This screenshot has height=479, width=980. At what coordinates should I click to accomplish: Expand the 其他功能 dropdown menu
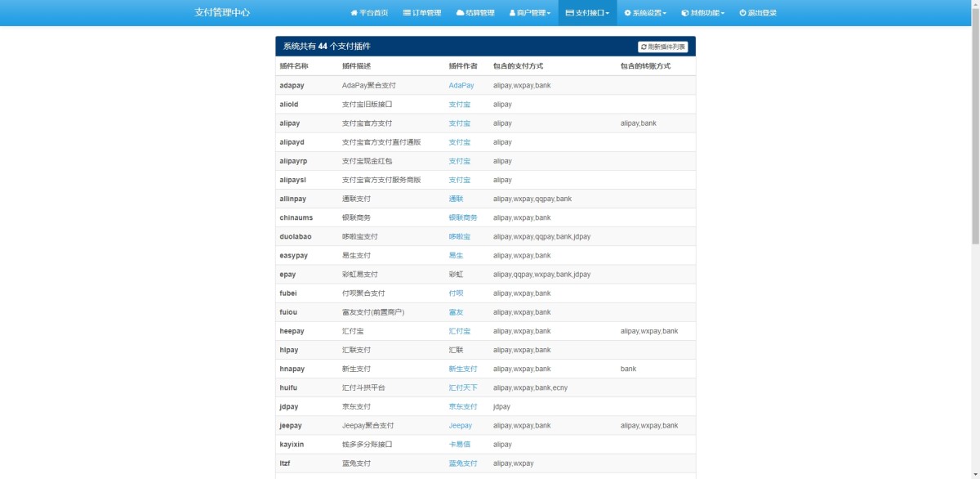703,13
